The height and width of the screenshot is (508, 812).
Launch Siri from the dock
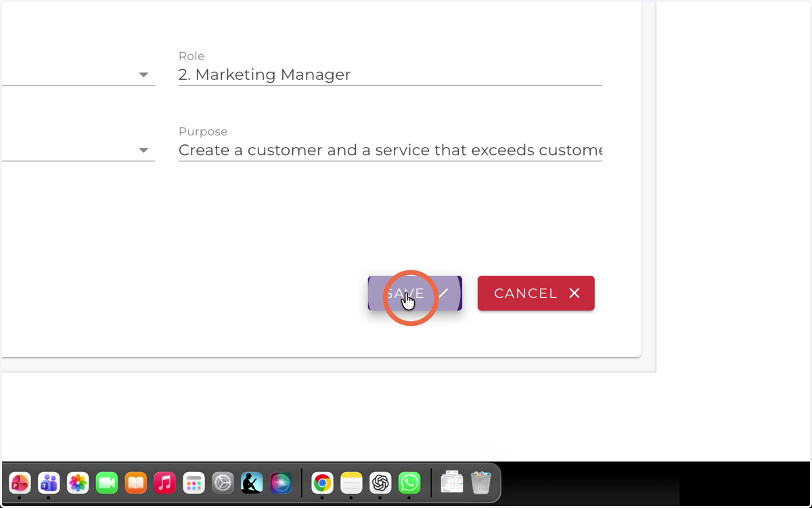click(x=281, y=483)
